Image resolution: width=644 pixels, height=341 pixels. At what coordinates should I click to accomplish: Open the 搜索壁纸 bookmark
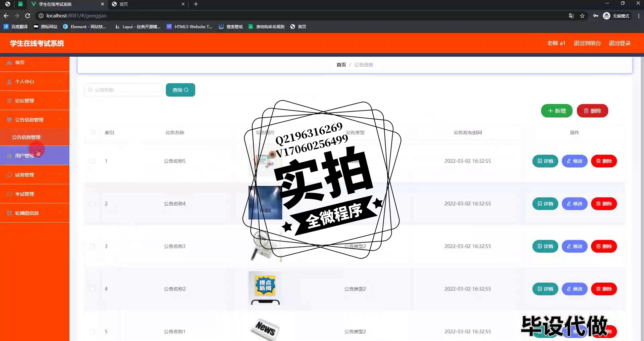pyautogui.click(x=231, y=26)
